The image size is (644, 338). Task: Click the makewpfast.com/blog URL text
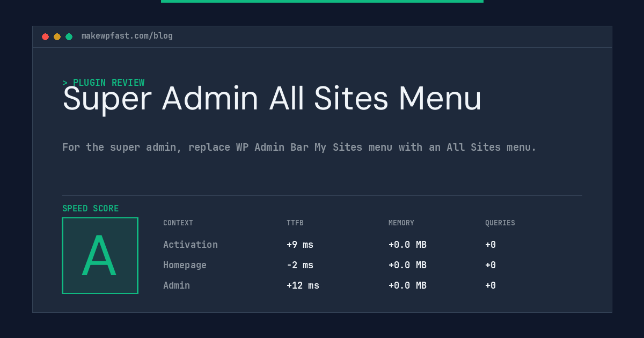(x=127, y=36)
